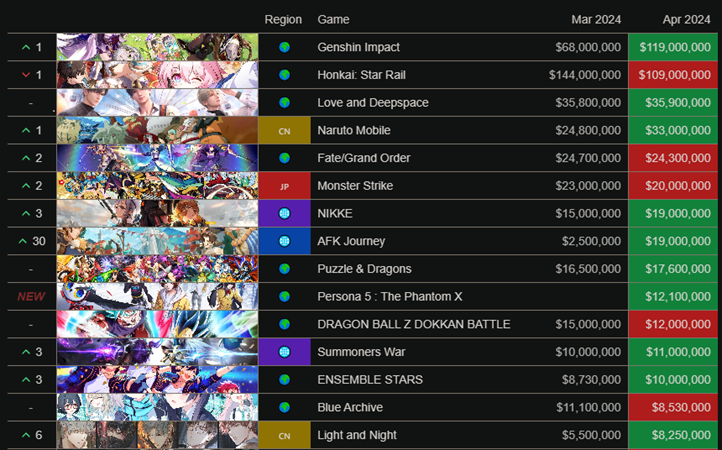Click the CN region badge for Light and Night

coord(285,435)
